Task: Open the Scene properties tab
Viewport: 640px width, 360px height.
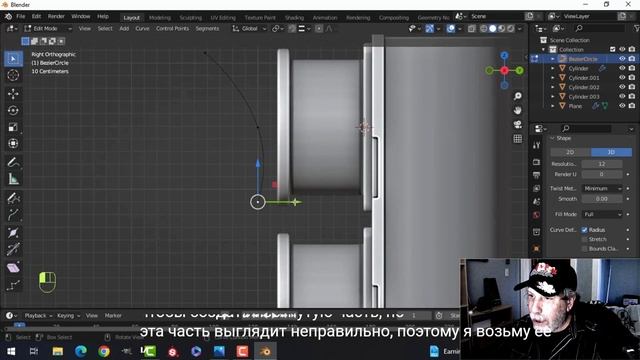Action: pyautogui.click(x=536, y=202)
